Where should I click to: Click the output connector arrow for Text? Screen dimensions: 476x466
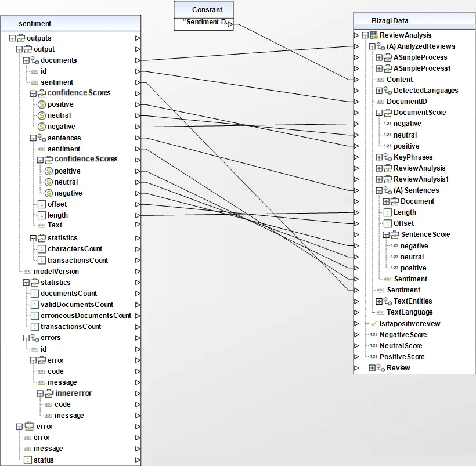(x=138, y=225)
